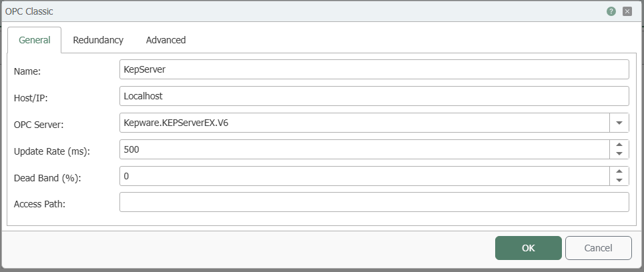Dismiss dialog with the Cancel button

point(599,248)
